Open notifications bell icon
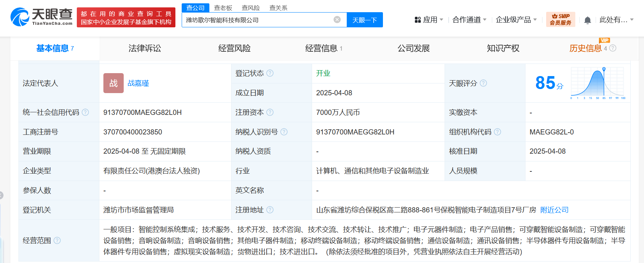Screen dimensions: 644x263 tap(588, 20)
